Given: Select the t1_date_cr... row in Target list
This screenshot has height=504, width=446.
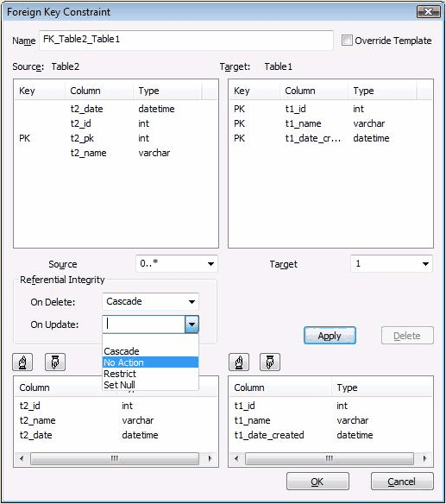Looking at the screenshot, I should [x=330, y=138].
